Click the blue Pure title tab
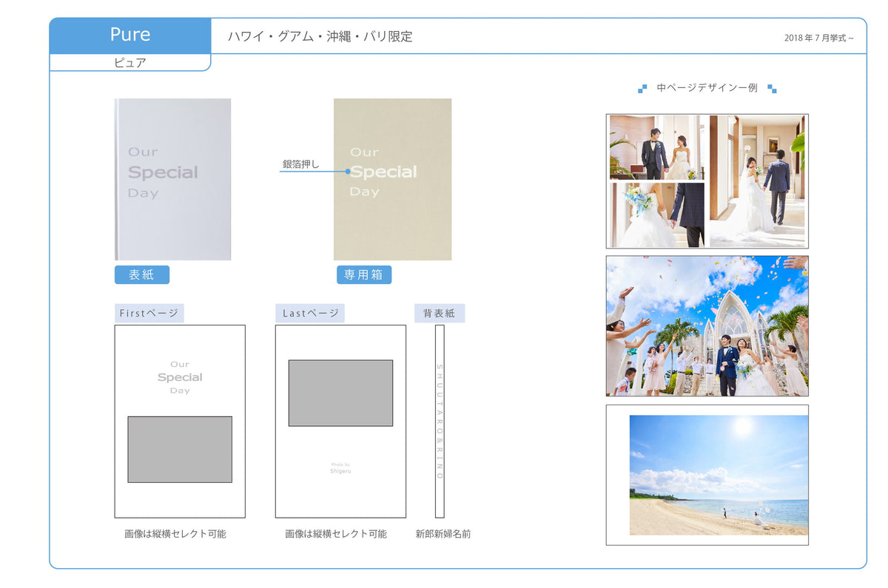Screen dimensions: 888x588 130,36
